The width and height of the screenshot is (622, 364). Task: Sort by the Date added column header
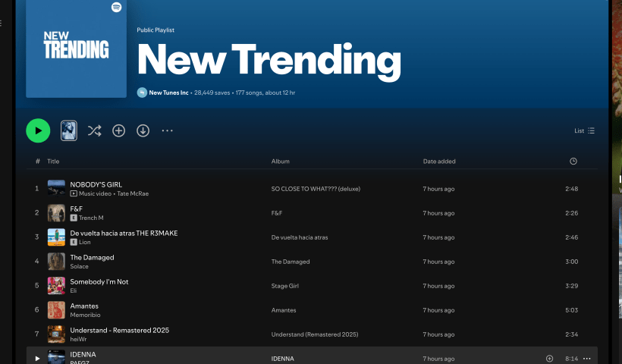pyautogui.click(x=439, y=161)
